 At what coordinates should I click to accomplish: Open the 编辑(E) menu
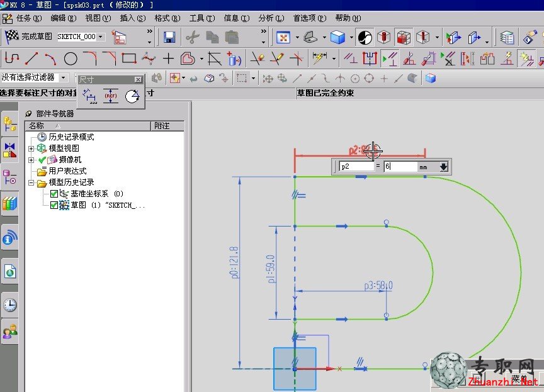pyautogui.click(x=64, y=18)
